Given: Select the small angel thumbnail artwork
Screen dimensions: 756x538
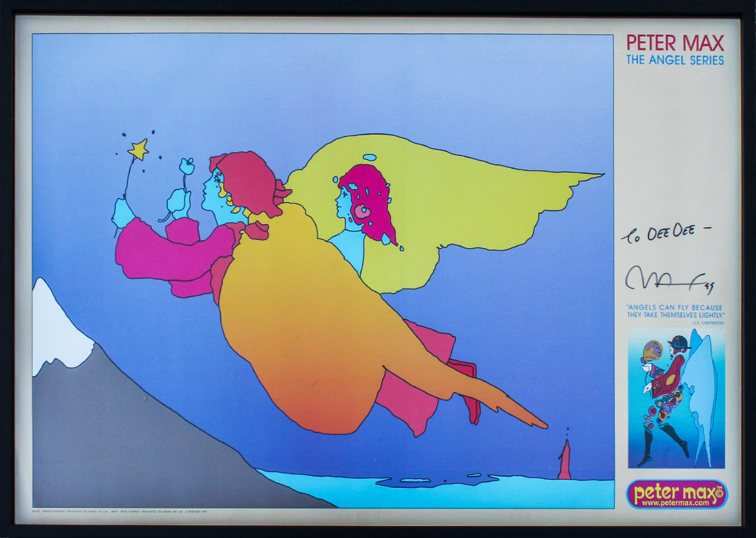Looking at the screenshot, I should (675, 397).
